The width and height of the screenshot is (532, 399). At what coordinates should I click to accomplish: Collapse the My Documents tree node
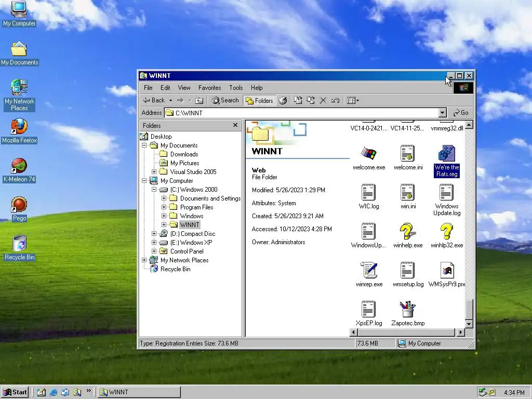[x=144, y=145]
